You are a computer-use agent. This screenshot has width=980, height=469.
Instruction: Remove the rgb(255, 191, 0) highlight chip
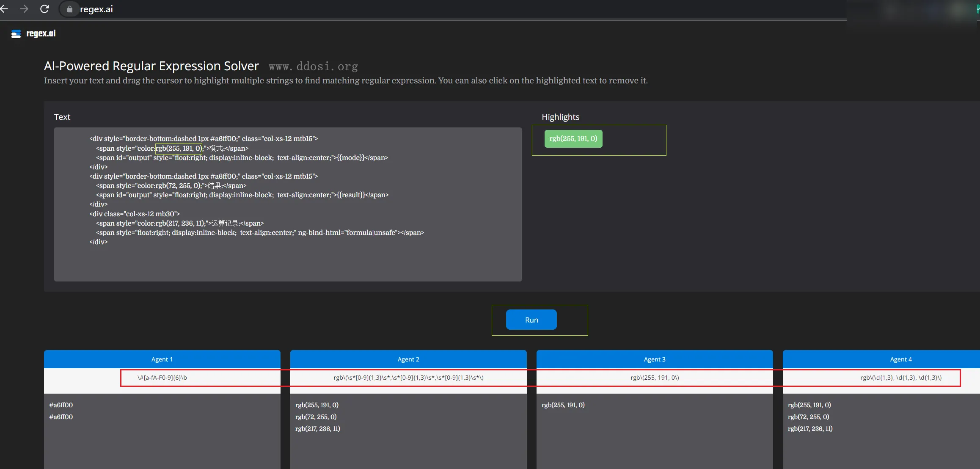(x=573, y=139)
